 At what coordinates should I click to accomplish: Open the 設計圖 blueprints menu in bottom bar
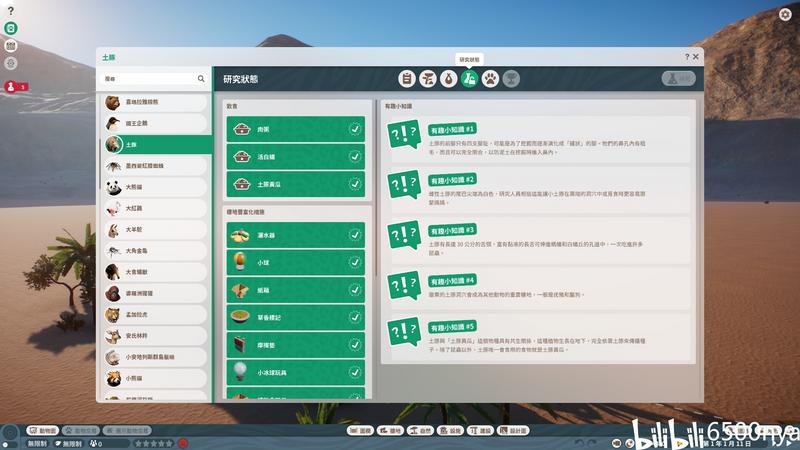point(514,431)
